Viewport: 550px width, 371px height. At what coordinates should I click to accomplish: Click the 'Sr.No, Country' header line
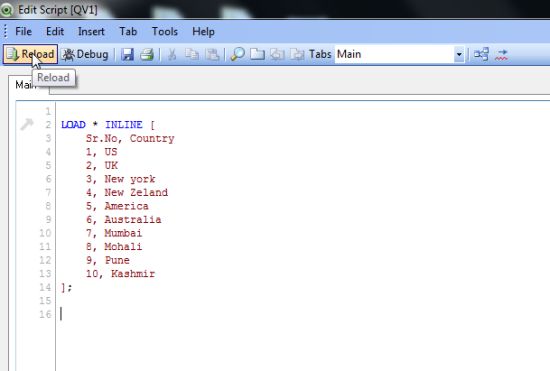[x=130, y=139]
